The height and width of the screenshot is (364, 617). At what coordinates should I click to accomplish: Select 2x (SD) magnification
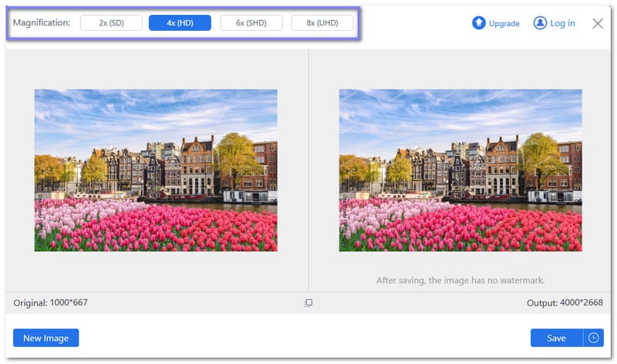[x=111, y=22]
